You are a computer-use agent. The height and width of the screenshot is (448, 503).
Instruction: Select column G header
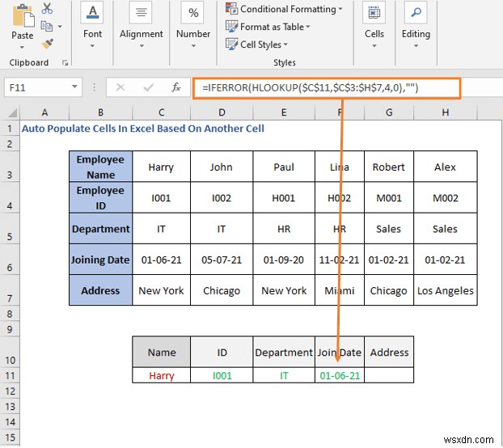pyautogui.click(x=389, y=112)
